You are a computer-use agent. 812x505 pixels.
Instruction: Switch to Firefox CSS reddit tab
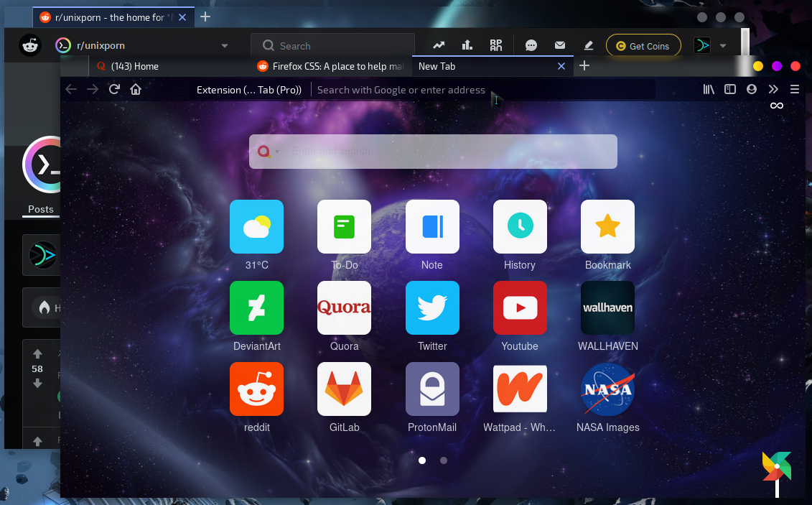tap(332, 66)
